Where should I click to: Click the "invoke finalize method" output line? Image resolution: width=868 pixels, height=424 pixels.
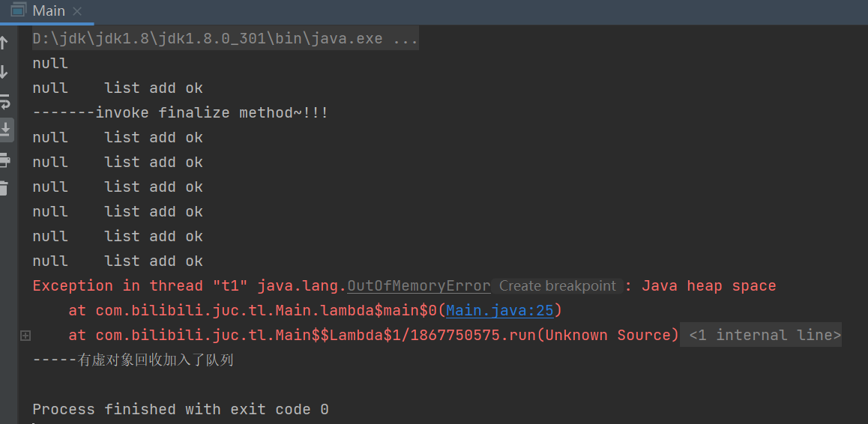180,113
